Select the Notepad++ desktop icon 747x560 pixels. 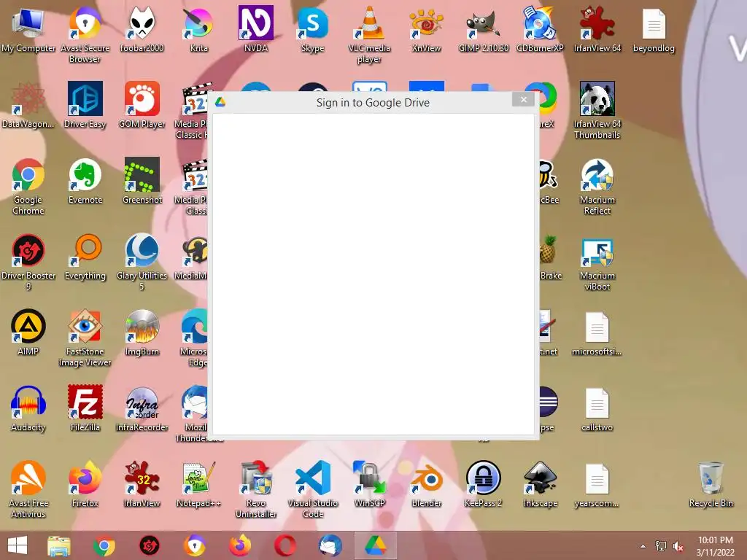(198, 484)
